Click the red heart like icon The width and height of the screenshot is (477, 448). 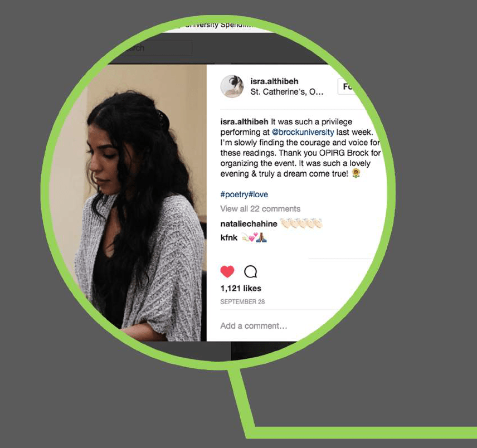[227, 271]
